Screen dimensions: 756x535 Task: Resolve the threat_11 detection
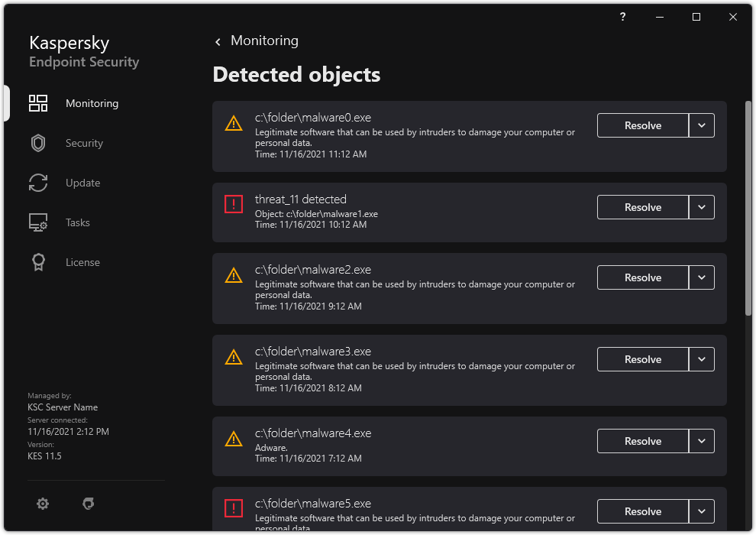click(x=642, y=207)
